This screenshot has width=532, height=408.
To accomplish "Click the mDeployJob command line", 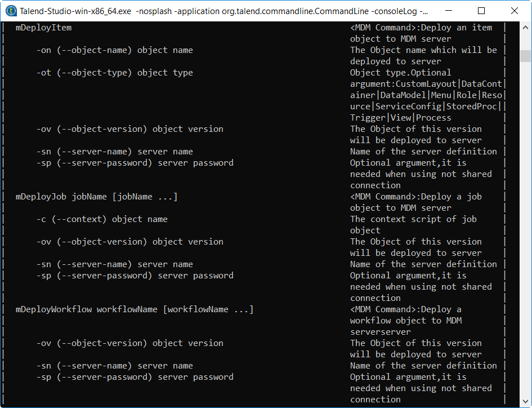I will 96,197.
